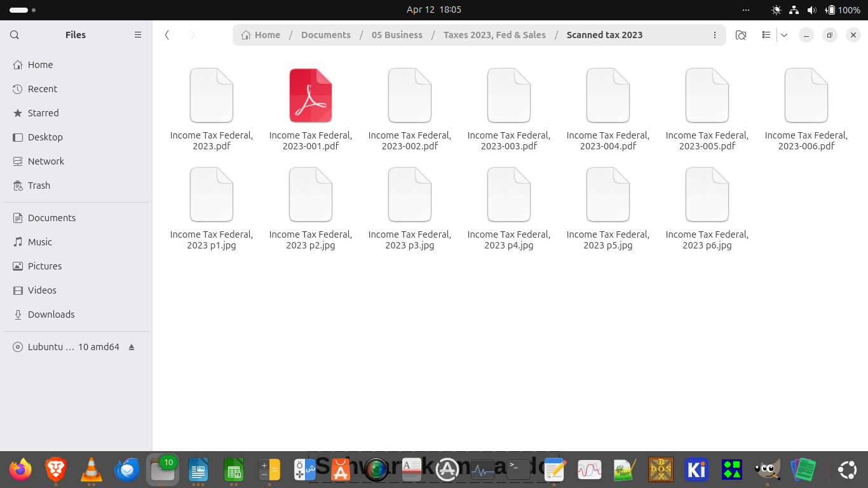Screen dimensions: 868x488
Task: Navigate to 05 Business breadcrumb
Action: tap(397, 35)
